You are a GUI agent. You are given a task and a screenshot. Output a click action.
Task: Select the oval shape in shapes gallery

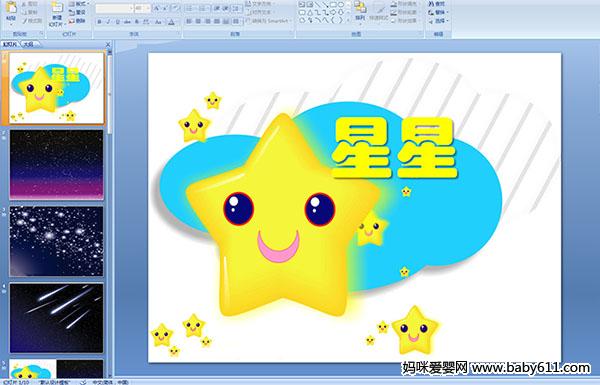(x=342, y=5)
